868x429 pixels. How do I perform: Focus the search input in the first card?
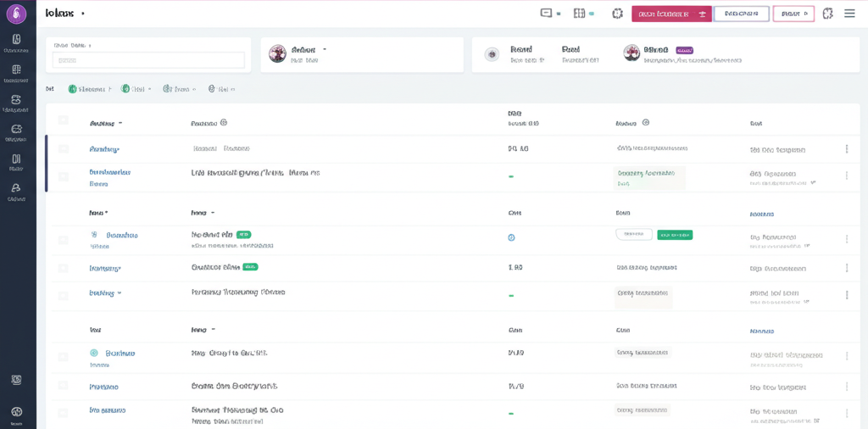coord(148,60)
